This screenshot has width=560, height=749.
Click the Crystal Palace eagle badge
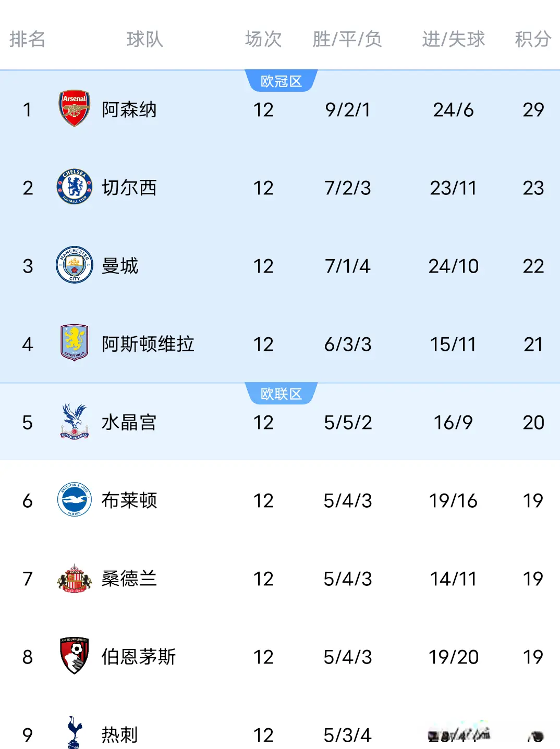75,421
